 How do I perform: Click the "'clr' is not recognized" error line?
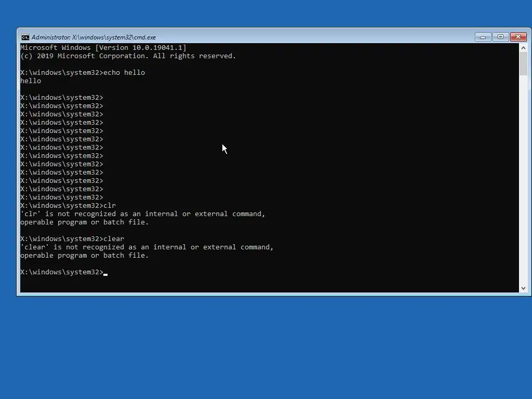coord(142,214)
